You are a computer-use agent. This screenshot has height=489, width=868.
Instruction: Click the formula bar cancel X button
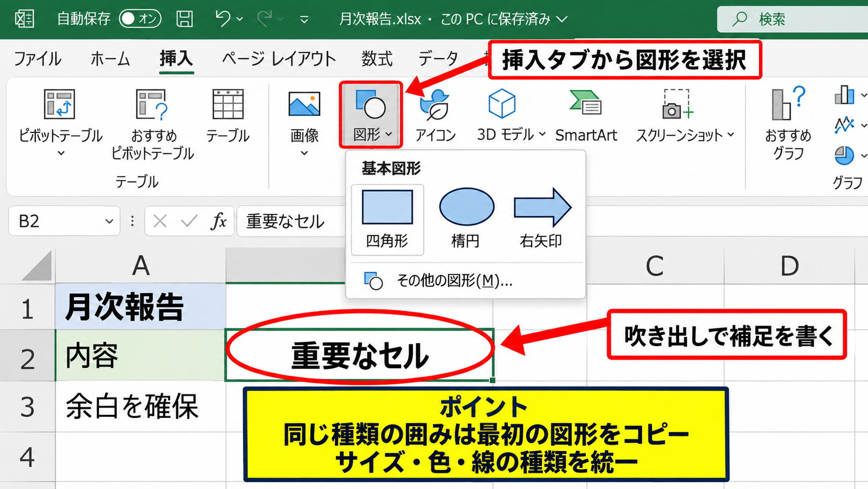[x=160, y=221]
